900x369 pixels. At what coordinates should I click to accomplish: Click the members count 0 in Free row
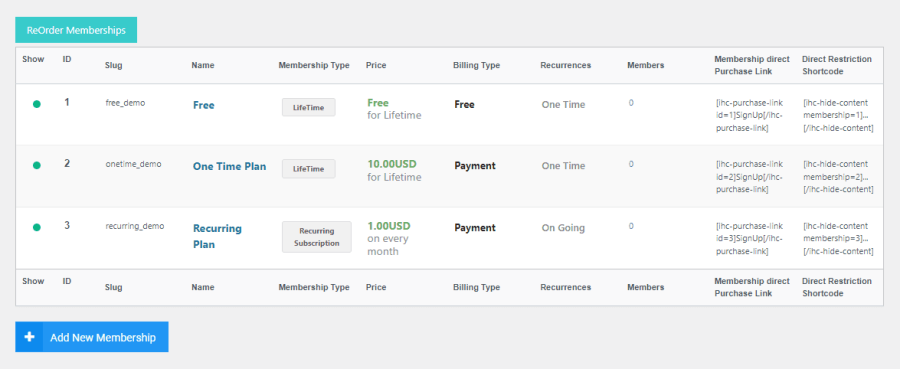(631, 103)
